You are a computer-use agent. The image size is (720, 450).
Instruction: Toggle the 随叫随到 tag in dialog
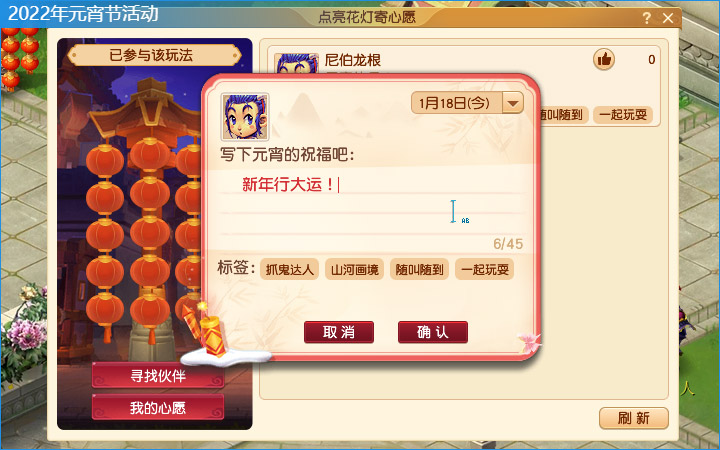(419, 269)
